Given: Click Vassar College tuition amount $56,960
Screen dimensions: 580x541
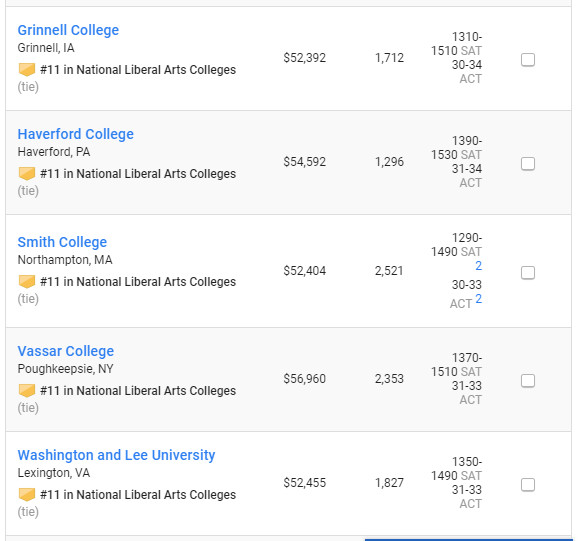Looking at the screenshot, I should click(x=304, y=379).
